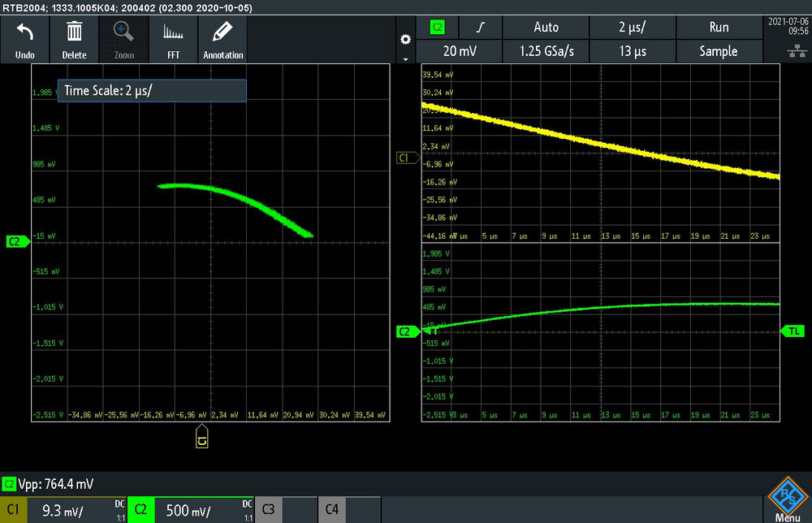Change the rising edge trigger slope

click(x=481, y=28)
